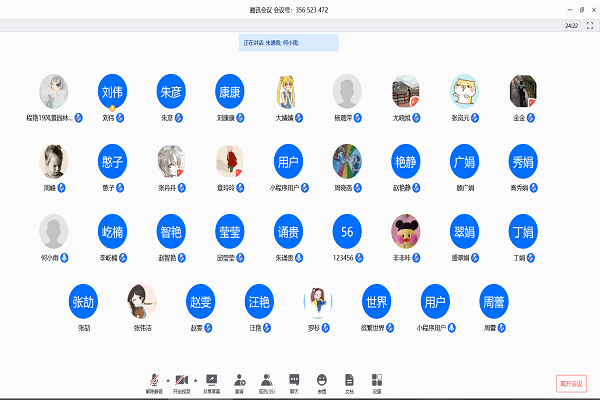Click the 周蕾 participant tile
Screen dimensions: 600x400
tap(493, 302)
